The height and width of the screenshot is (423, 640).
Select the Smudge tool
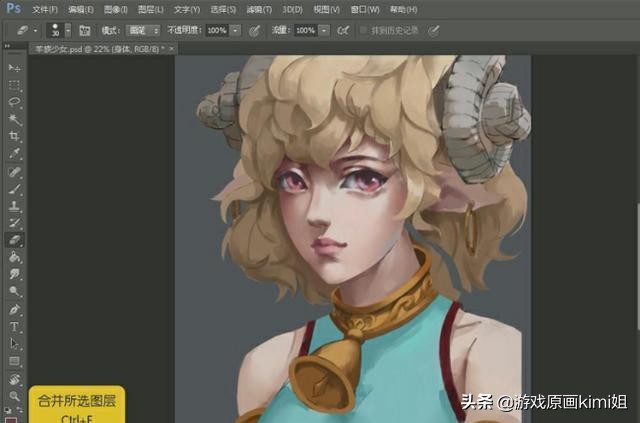(14, 274)
